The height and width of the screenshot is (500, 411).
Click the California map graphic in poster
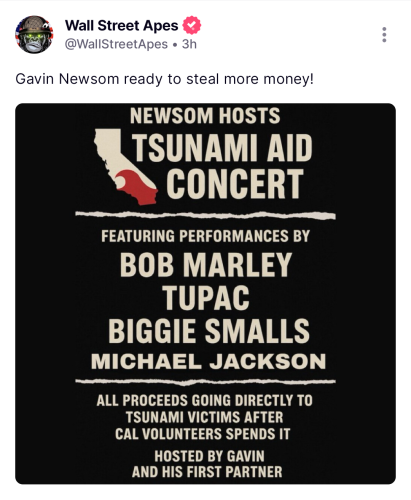pyautogui.click(x=126, y=167)
